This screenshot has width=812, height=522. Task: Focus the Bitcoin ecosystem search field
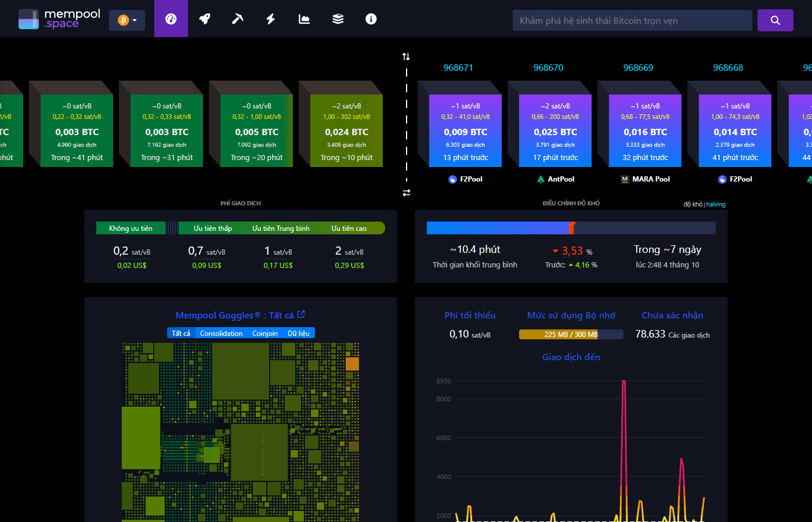point(632,20)
